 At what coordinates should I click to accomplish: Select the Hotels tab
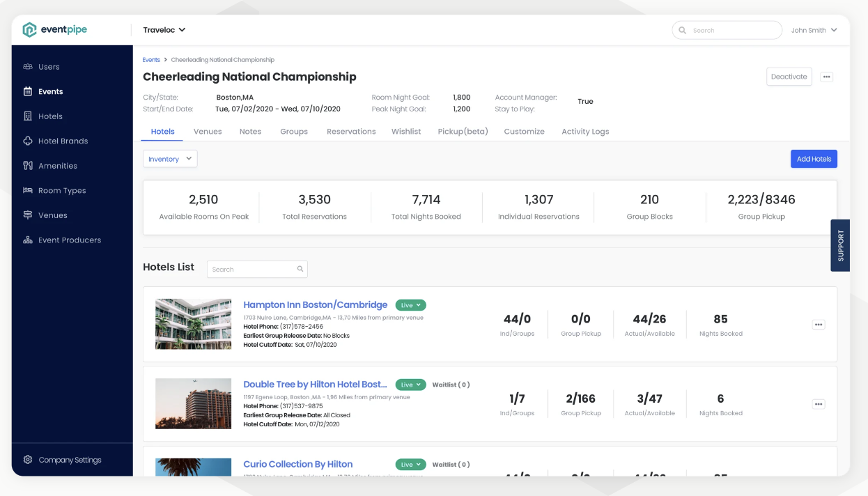[x=162, y=132]
